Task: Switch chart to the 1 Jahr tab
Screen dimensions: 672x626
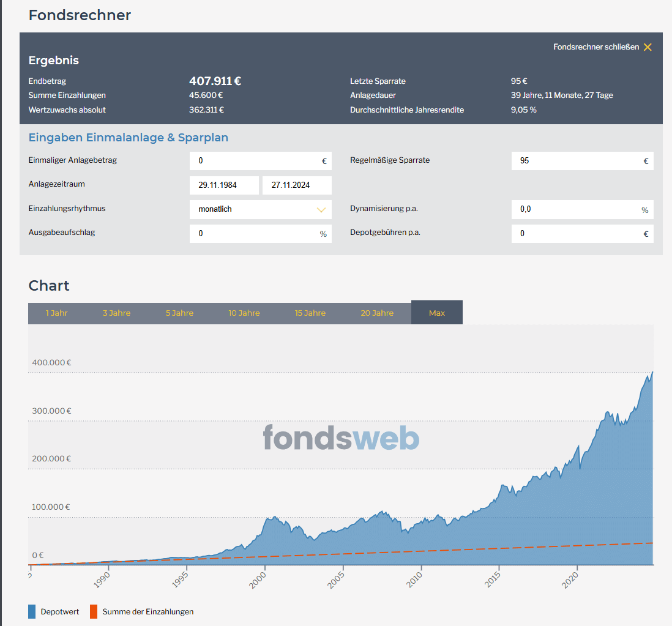Action: coord(56,313)
